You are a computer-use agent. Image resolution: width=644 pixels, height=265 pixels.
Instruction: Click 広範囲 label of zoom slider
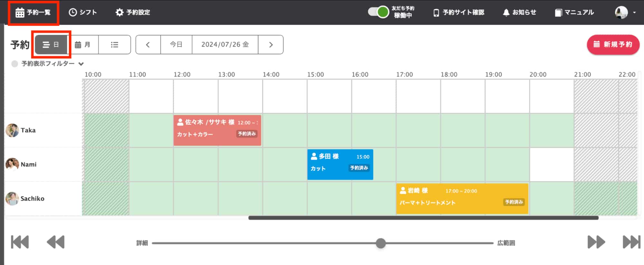[506, 243]
